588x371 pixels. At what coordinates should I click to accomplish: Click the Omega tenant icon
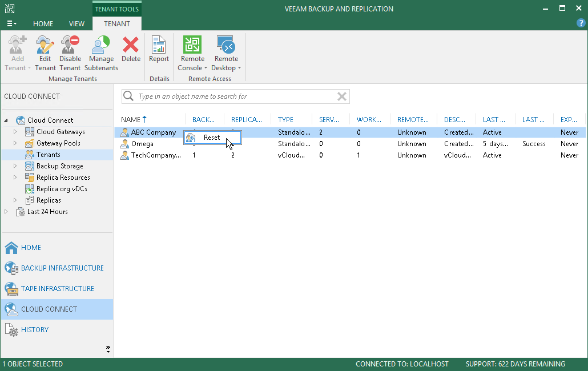[x=124, y=144]
